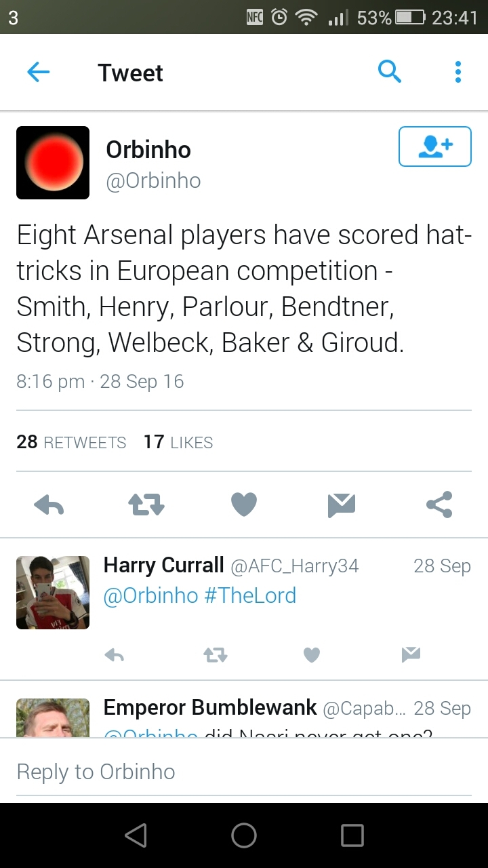The width and height of the screenshot is (488, 868).
Task: Tap the Reply to Orbinho field
Action: (x=244, y=772)
